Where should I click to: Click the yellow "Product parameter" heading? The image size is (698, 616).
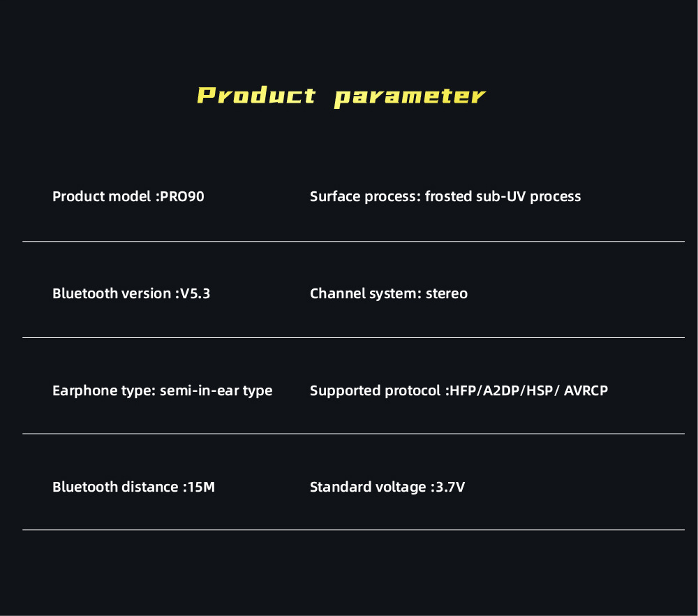click(x=341, y=96)
